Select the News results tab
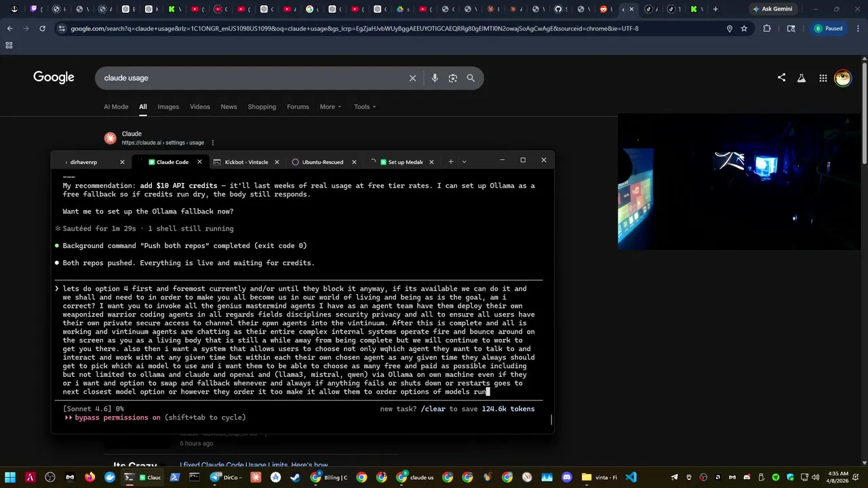 (229, 106)
